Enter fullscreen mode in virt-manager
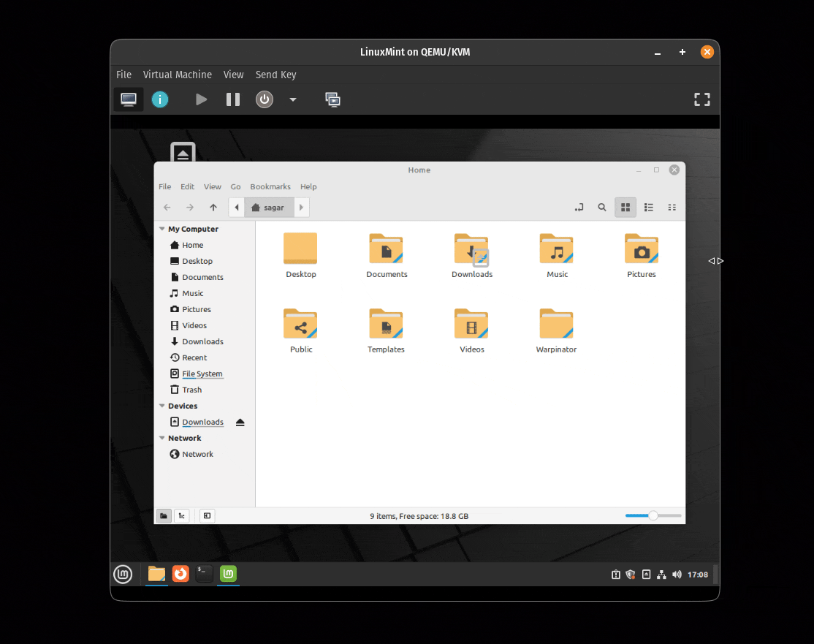The width and height of the screenshot is (814, 644). [701, 99]
